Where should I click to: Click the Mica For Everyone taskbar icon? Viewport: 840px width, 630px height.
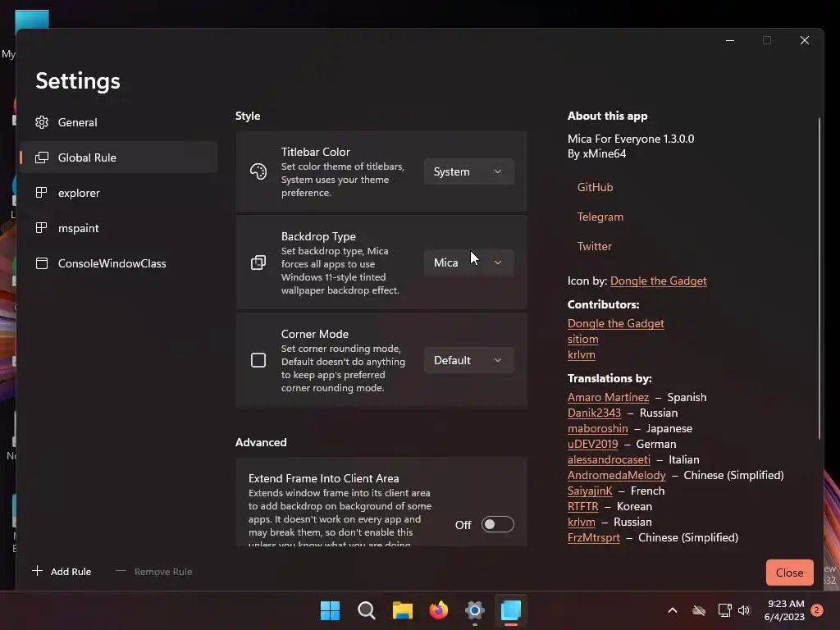[x=511, y=610]
